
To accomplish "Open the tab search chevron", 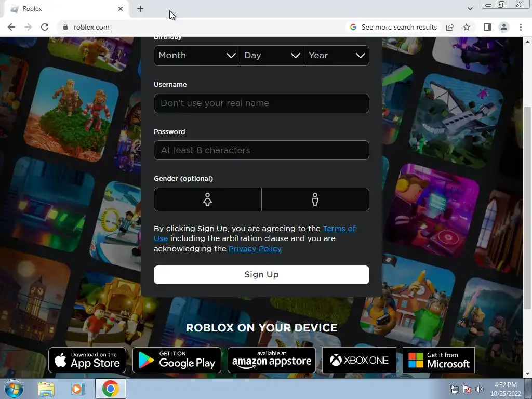I will (470, 9).
